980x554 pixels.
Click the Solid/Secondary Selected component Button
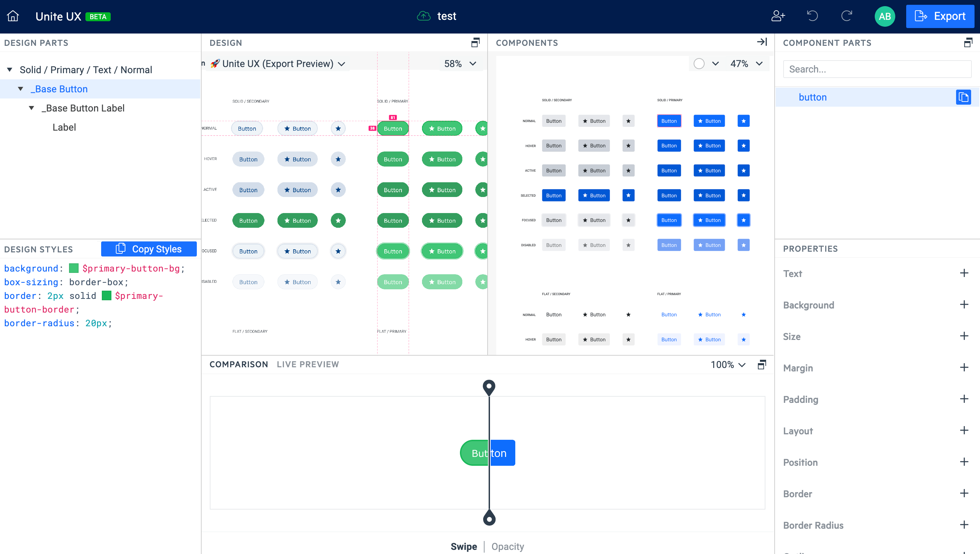554,195
